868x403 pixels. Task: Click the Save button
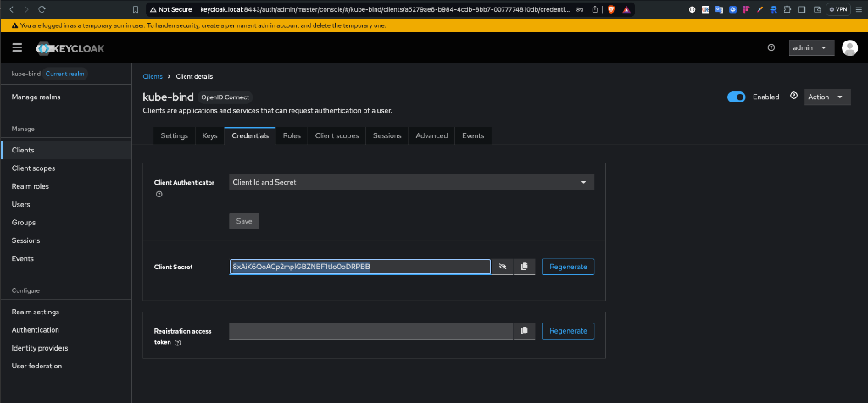[x=244, y=221]
